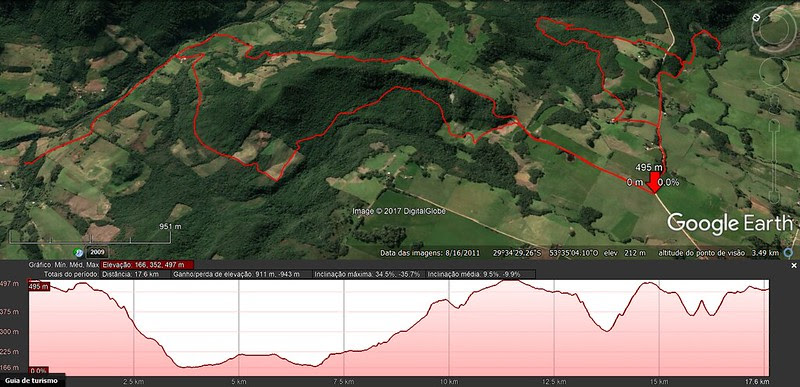Zoom in with slider plus end
Viewport: 800px width, 387px height.
[x=774, y=125]
